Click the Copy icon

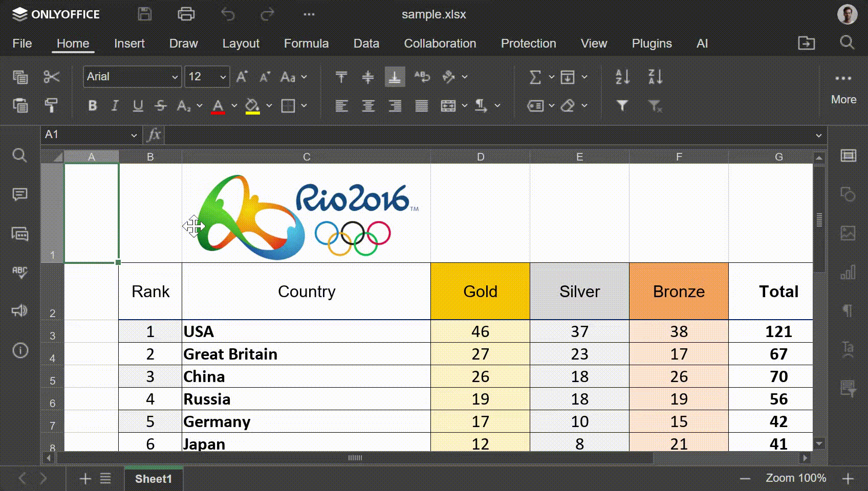[20, 77]
